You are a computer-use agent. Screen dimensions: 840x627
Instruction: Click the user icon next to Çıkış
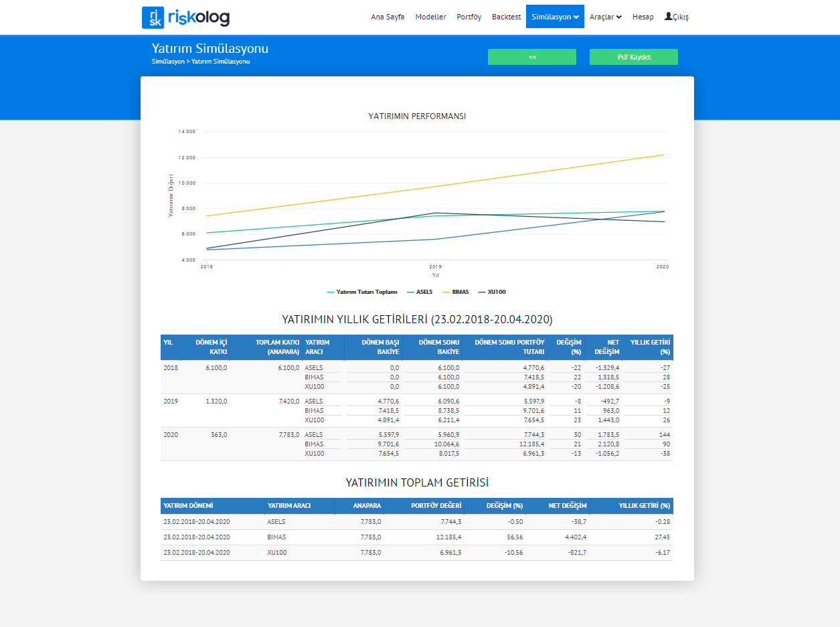pos(668,17)
